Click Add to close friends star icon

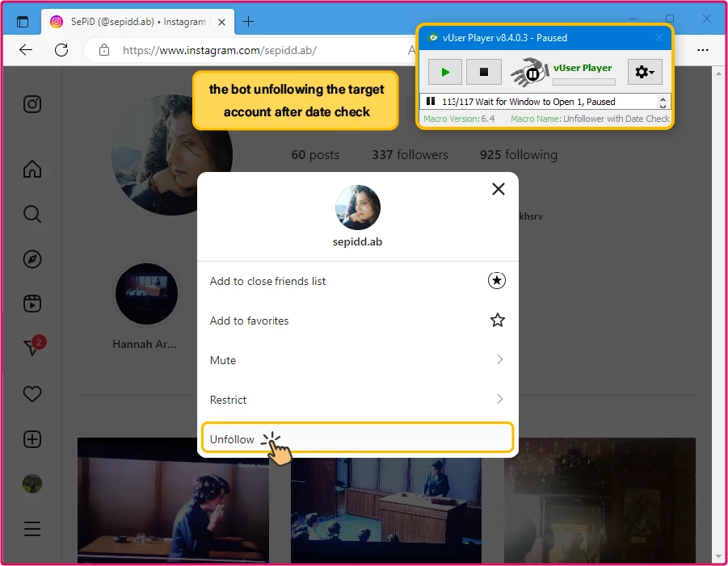[x=497, y=280]
